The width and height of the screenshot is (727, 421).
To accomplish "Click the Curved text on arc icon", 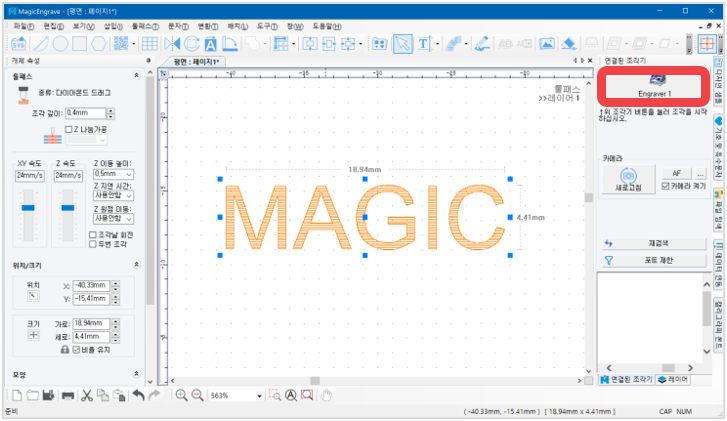I will 453,44.
